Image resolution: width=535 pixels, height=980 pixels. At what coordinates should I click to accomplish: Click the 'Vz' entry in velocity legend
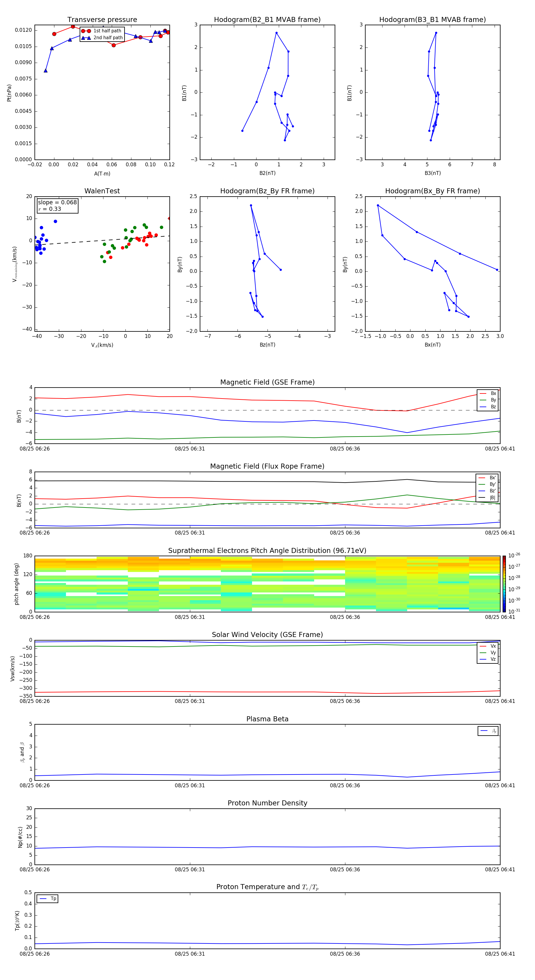488,659
